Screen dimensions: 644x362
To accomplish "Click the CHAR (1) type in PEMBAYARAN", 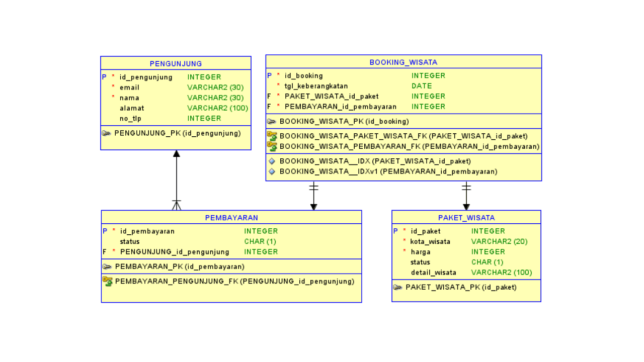I will [x=261, y=241].
